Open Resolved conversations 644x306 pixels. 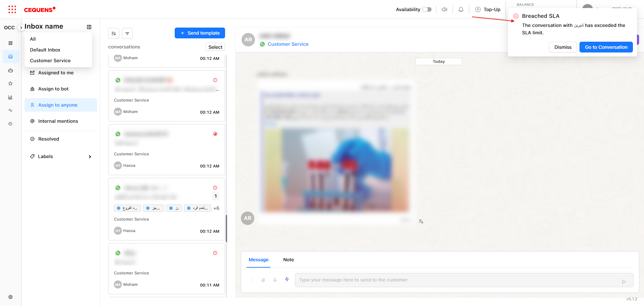(x=61, y=139)
